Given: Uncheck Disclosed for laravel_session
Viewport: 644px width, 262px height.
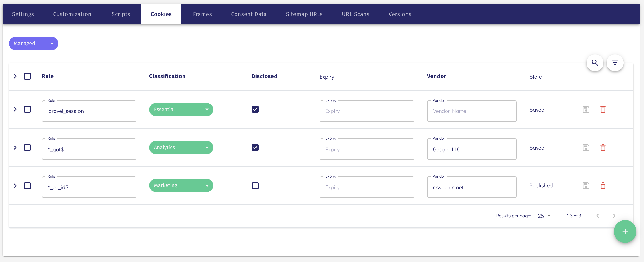Looking at the screenshot, I should pos(255,109).
